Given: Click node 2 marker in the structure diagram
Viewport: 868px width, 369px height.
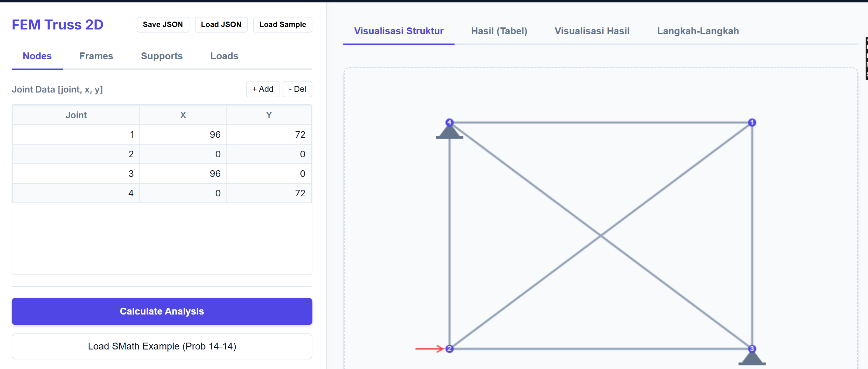Looking at the screenshot, I should pos(449,349).
